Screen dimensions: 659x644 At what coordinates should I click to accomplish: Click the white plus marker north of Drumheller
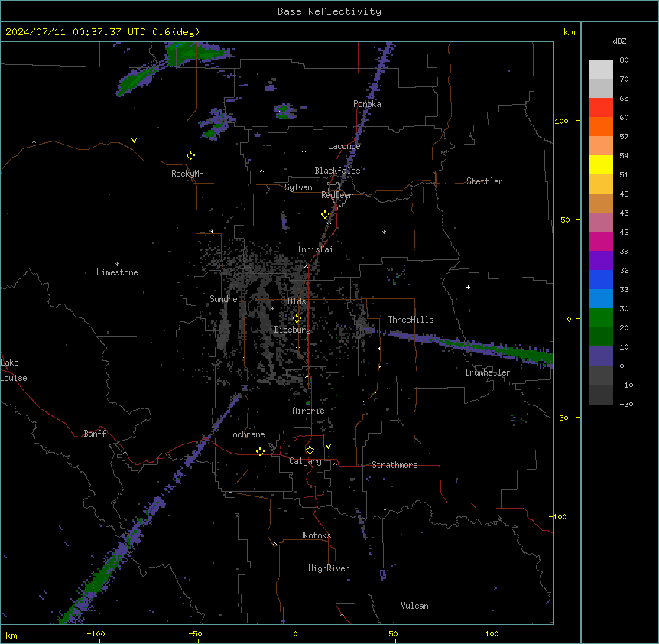[x=468, y=287]
